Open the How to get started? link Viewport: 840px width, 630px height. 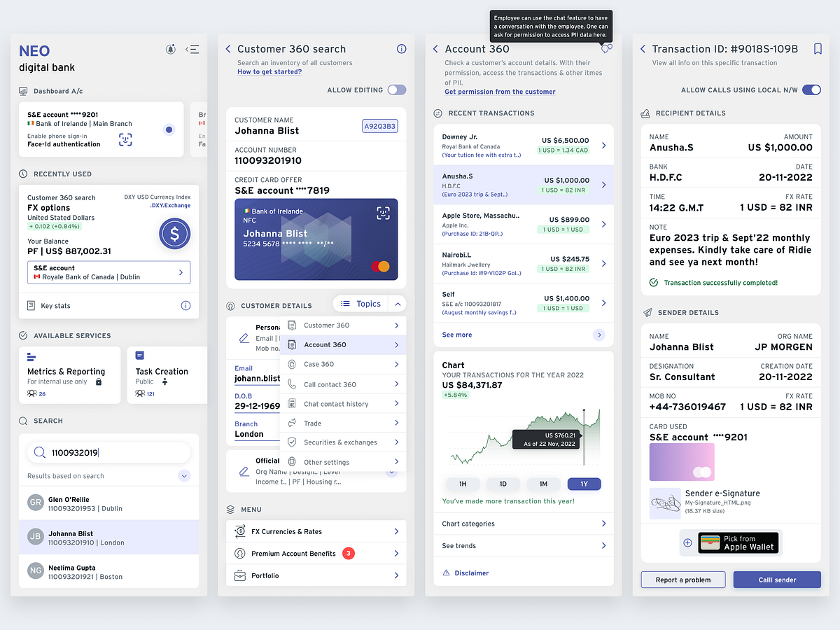[269, 71]
